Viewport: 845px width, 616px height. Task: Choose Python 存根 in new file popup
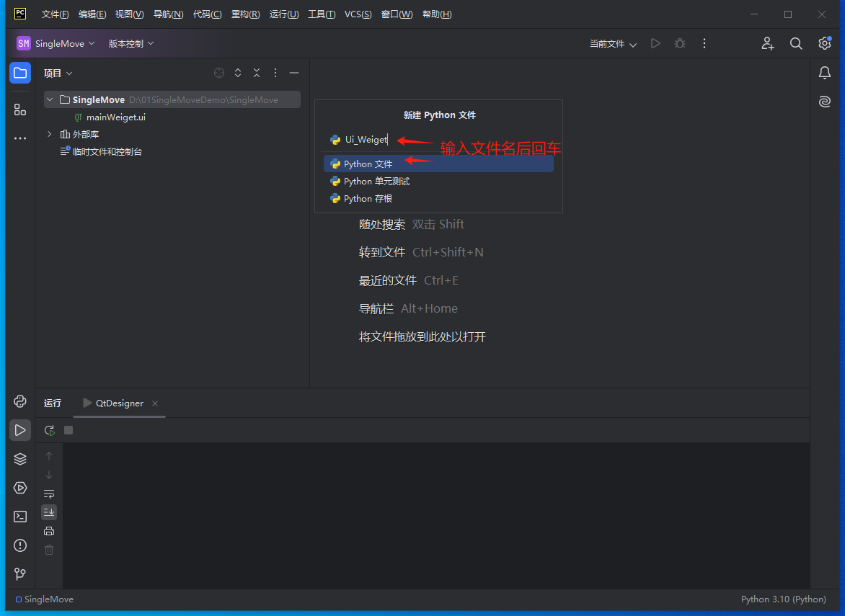438,199
